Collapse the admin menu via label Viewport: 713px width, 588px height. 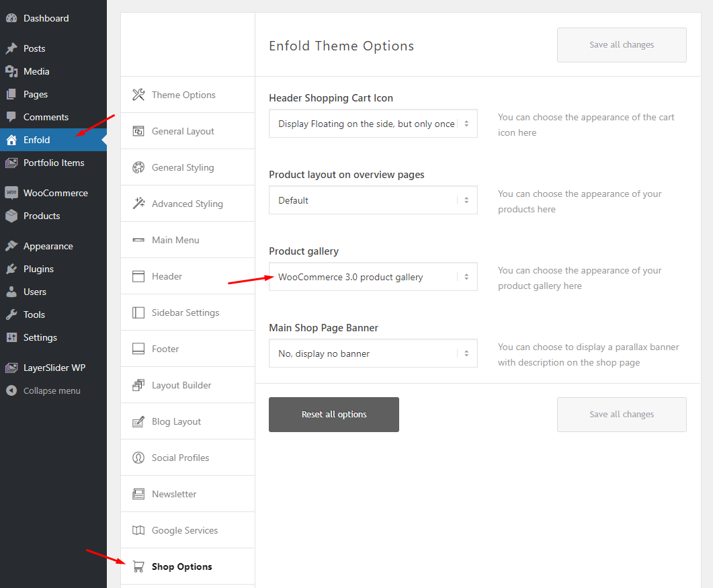pyautogui.click(x=52, y=390)
